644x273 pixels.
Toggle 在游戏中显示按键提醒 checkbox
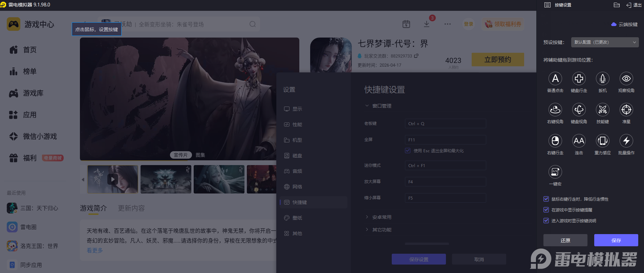[x=546, y=210]
